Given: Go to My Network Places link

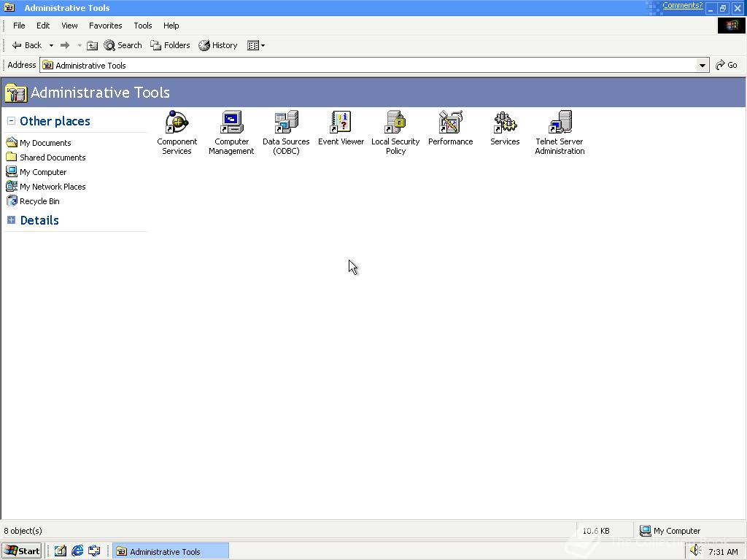Looking at the screenshot, I should [46, 187].
